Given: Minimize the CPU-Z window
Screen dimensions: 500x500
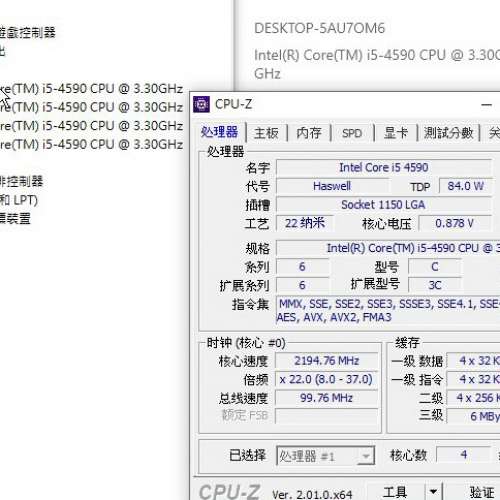Looking at the screenshot, I should pos(487,105).
